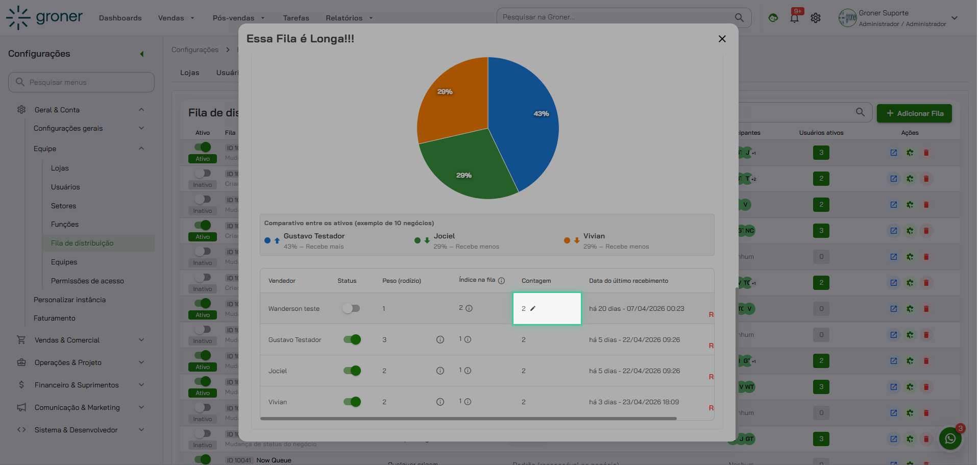Open WhatsApp chat floating button

[x=950, y=438]
